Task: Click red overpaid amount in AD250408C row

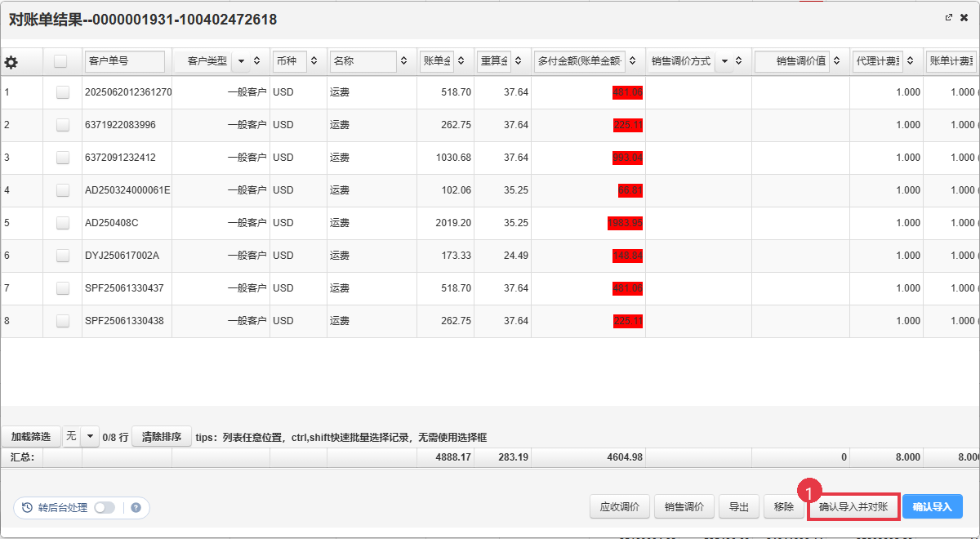Action: (626, 223)
